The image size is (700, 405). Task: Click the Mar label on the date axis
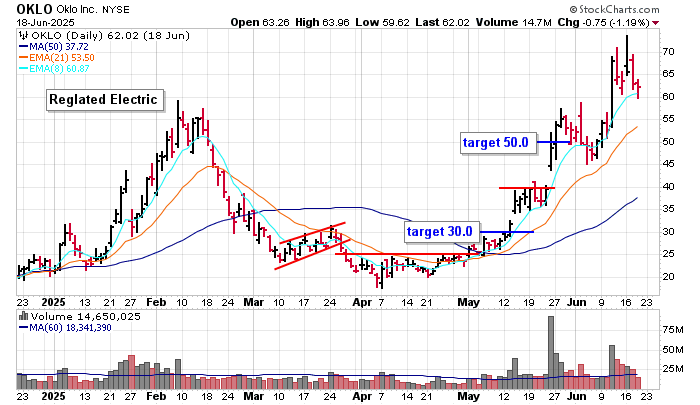(x=257, y=300)
